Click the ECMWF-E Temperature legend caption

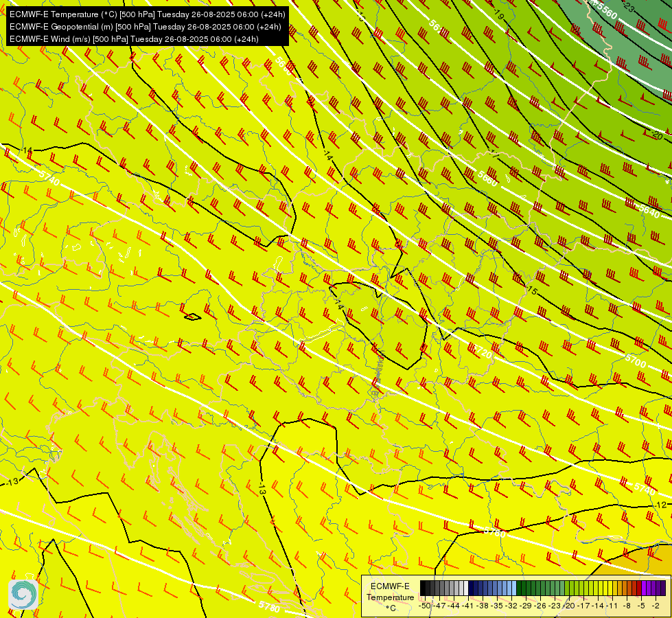(x=390, y=592)
